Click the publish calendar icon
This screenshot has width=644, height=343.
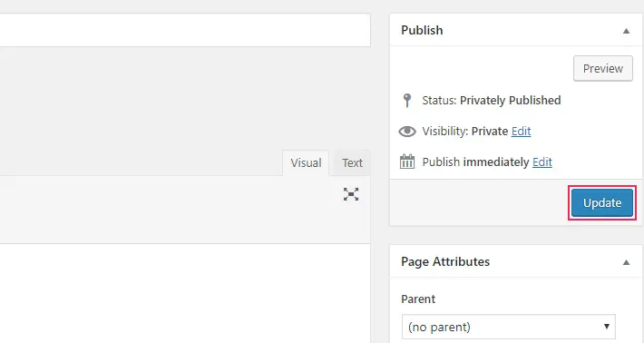(x=407, y=162)
